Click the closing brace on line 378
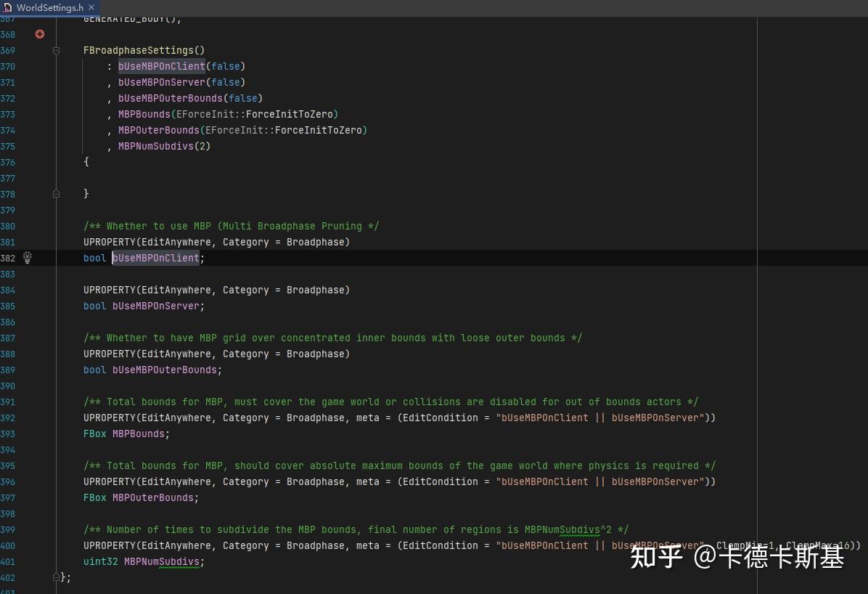Screen dimensions: 868x594 (86, 194)
